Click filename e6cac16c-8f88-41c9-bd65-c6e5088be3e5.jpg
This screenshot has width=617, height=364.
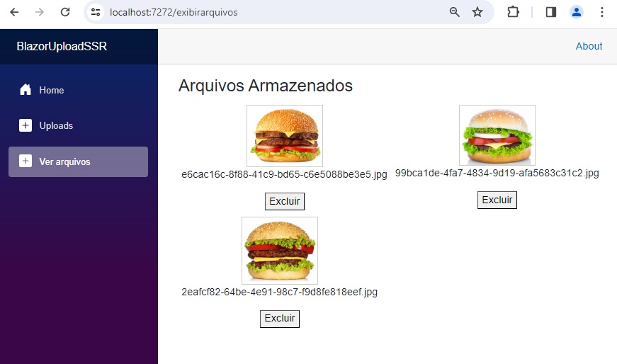pyautogui.click(x=284, y=174)
